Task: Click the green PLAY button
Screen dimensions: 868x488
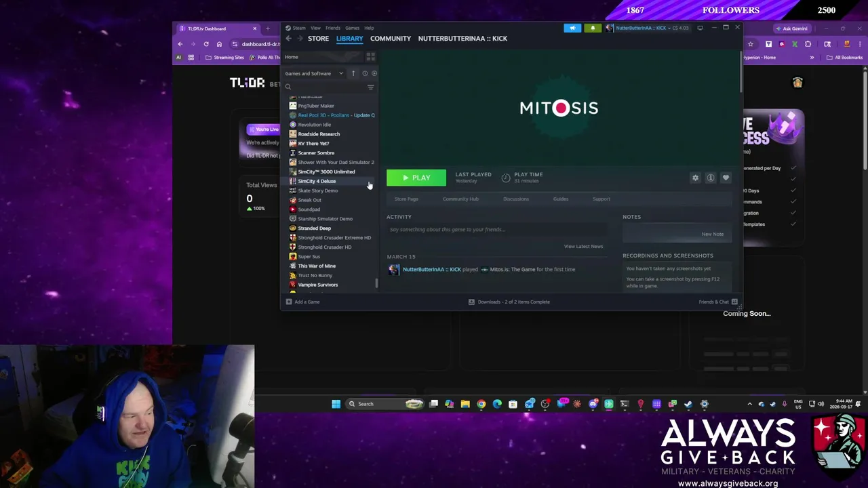Action: tap(416, 178)
